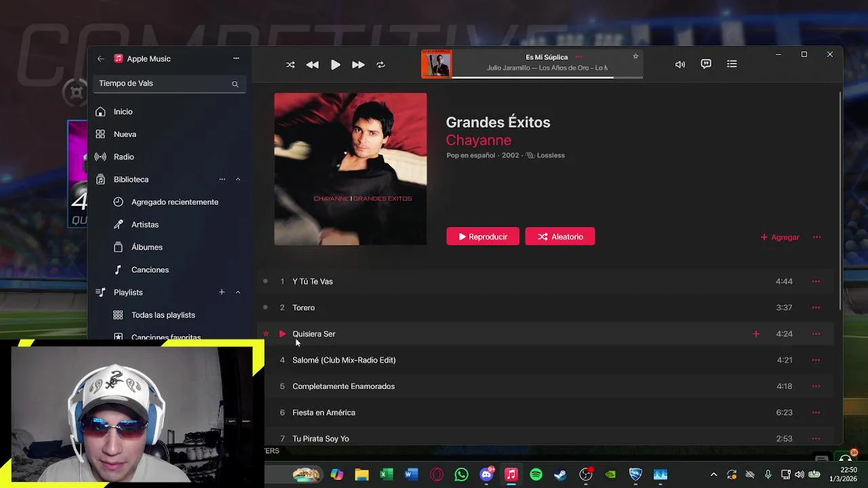
Task: Open WhatsApp from the taskbar
Action: click(x=461, y=474)
